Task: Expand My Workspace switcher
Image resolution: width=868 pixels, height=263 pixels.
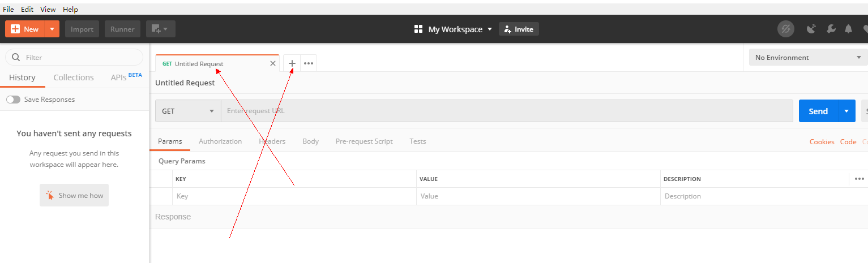Action: tap(454, 29)
